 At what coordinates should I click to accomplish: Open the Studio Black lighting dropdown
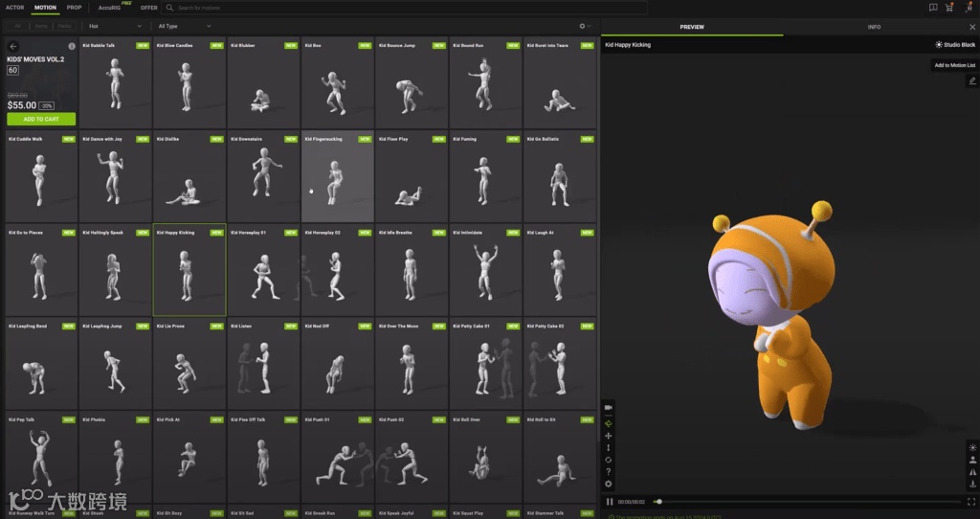click(955, 45)
